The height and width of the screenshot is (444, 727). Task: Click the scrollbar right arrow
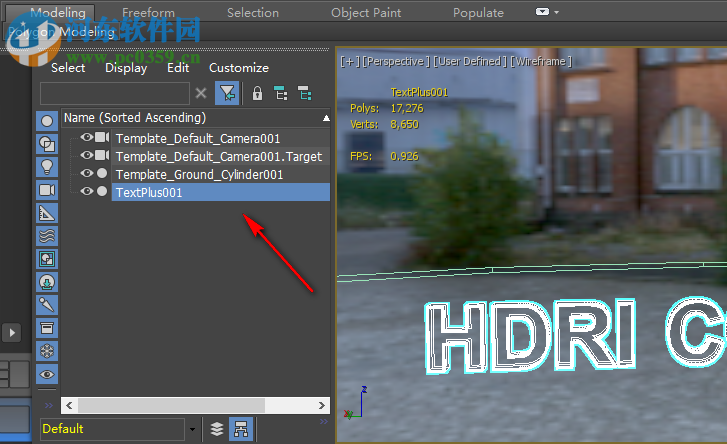[322, 406]
